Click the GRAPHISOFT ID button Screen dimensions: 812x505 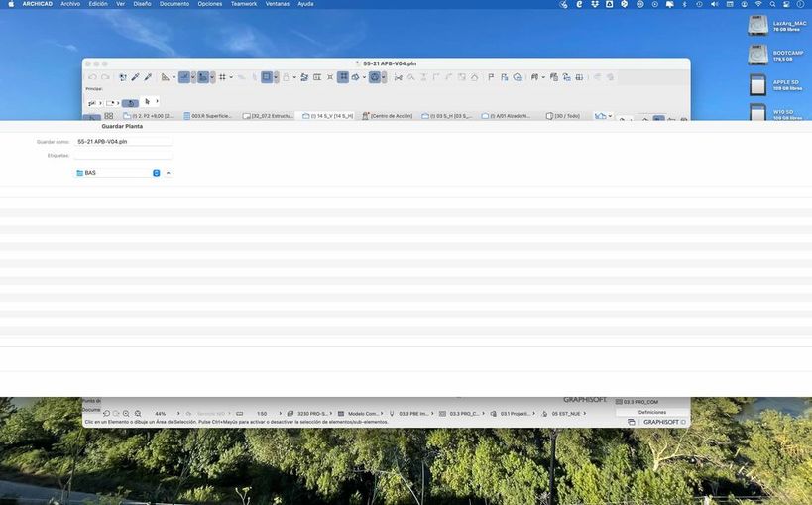coord(660,422)
